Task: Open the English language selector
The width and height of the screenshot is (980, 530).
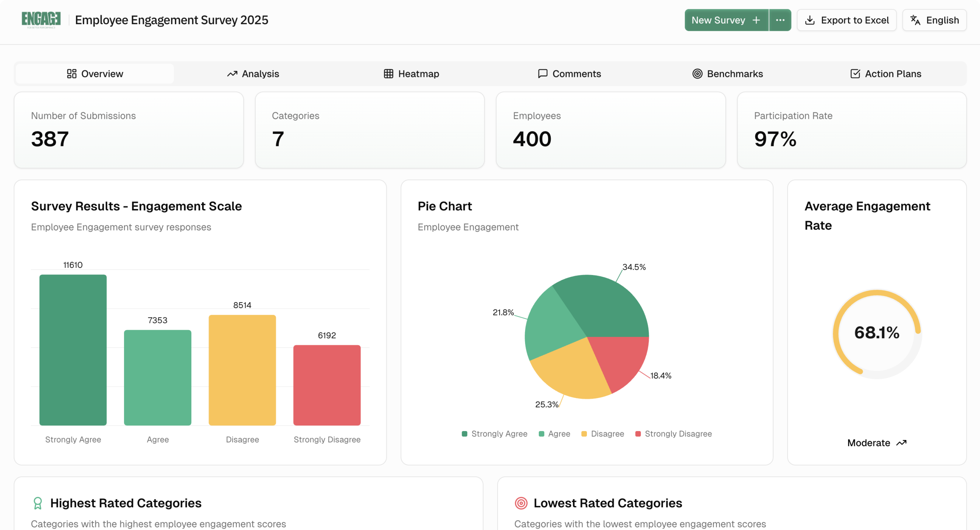Action: tap(934, 20)
